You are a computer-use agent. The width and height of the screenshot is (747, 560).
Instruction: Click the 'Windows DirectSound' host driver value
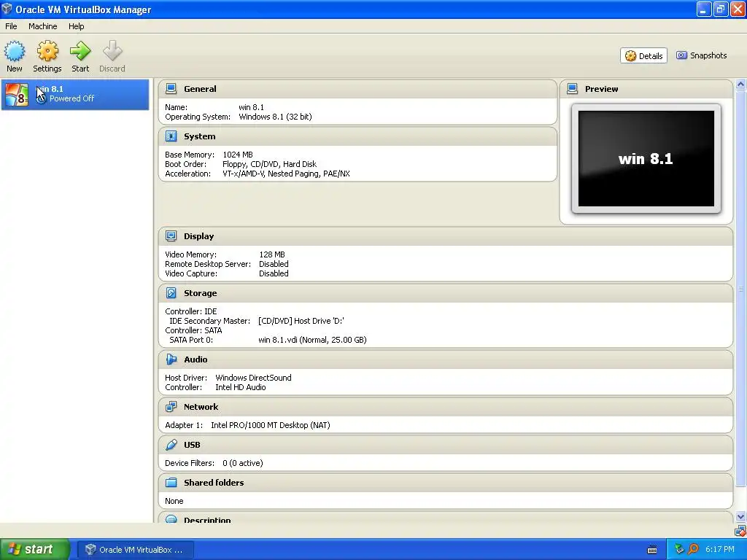[253, 378]
